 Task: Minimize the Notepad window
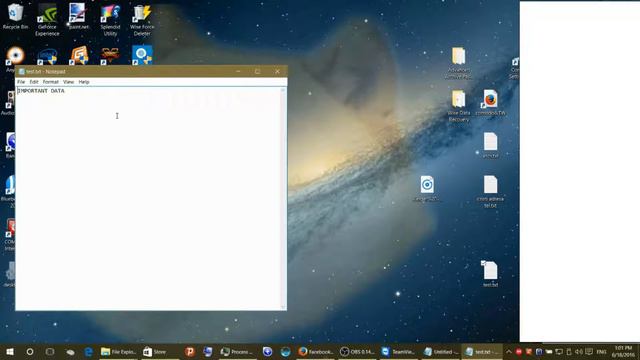[x=238, y=71]
